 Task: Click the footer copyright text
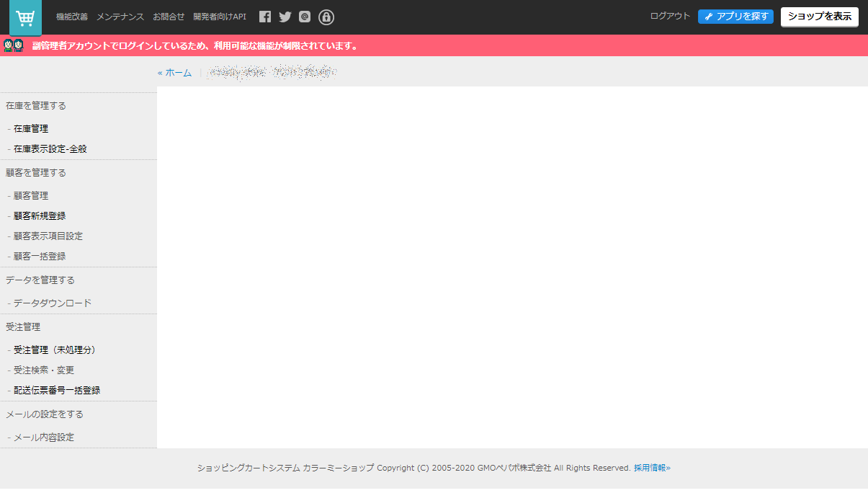tap(414, 468)
